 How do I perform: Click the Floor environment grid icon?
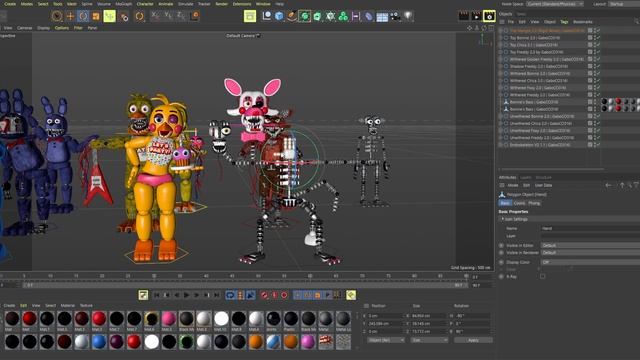(382, 16)
